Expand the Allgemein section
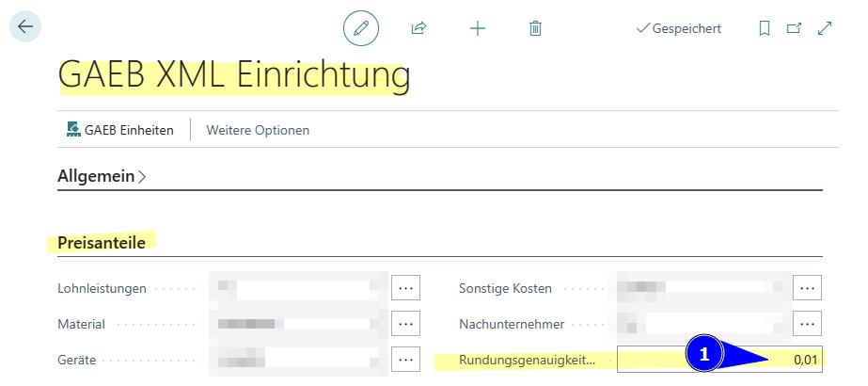Image resolution: width=868 pixels, height=386 pixels. [x=102, y=177]
